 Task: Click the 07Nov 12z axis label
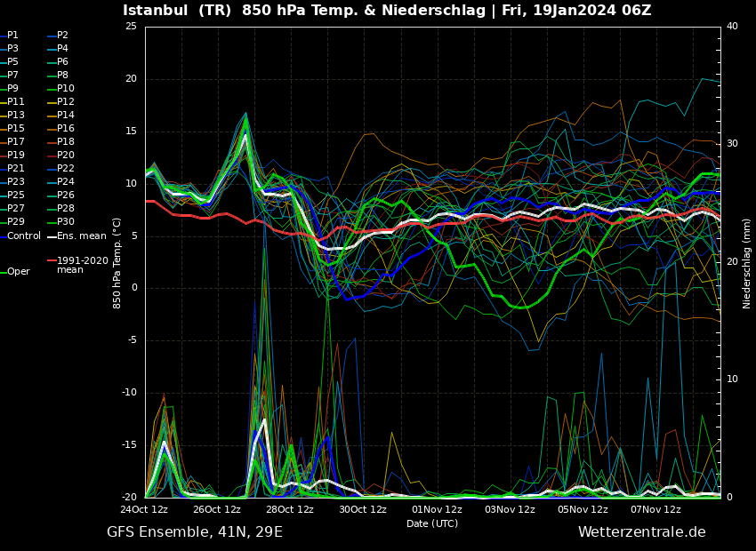655,510
